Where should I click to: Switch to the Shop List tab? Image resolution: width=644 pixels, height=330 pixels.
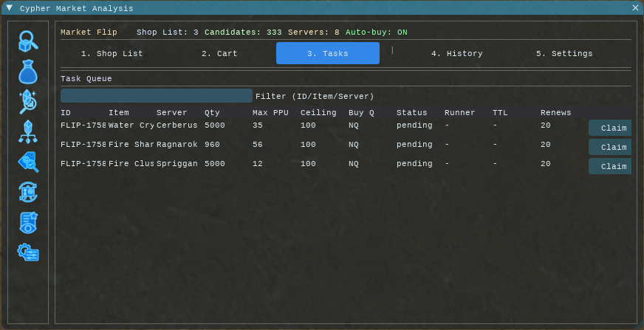pos(112,54)
